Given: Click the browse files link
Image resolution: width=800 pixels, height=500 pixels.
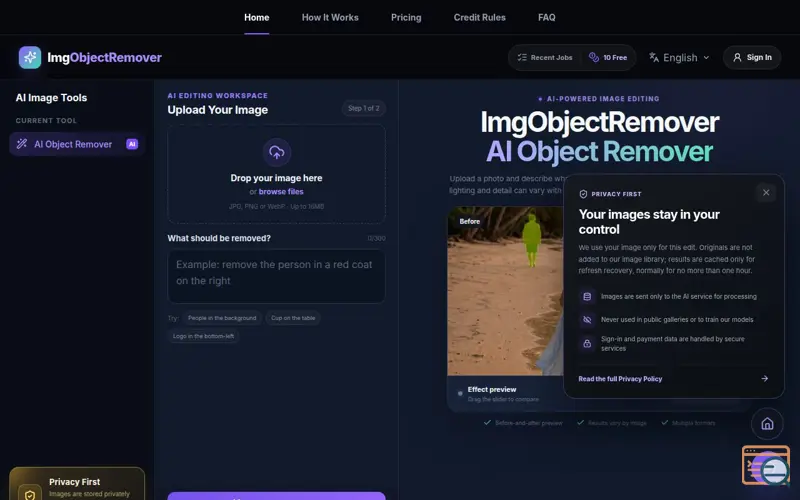Looking at the screenshot, I should [281, 192].
